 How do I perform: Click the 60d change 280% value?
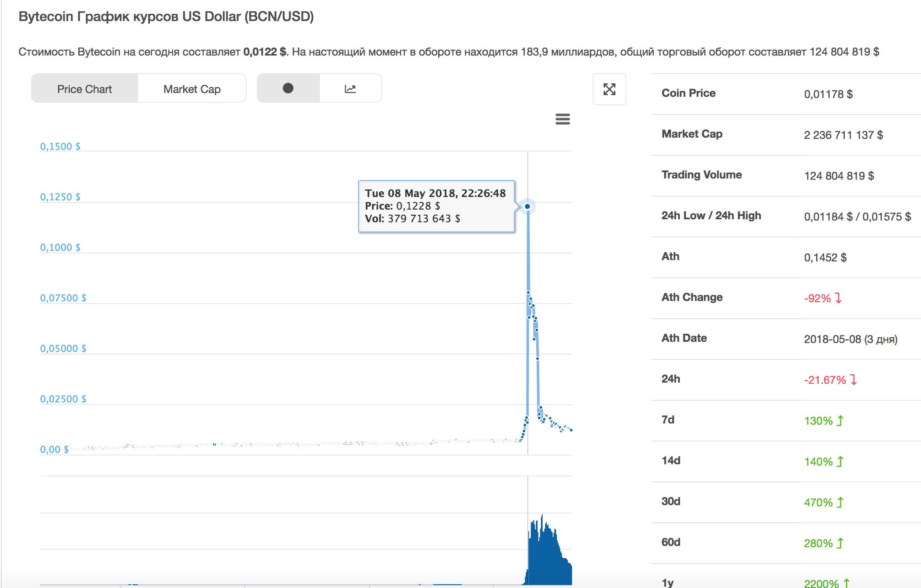[x=824, y=543]
